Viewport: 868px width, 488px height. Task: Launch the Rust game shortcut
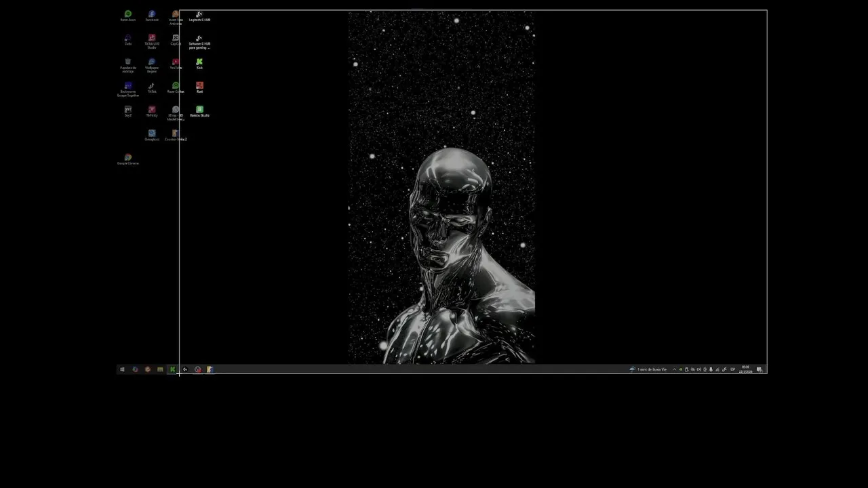click(199, 87)
